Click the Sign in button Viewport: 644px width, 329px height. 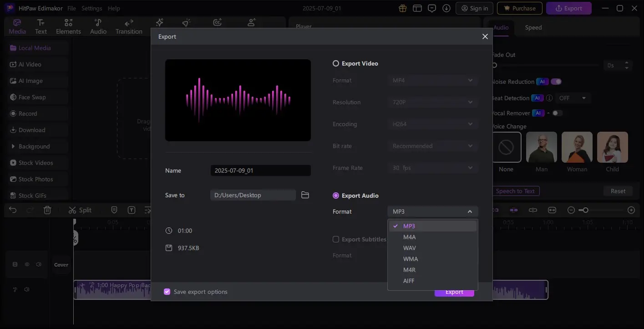(474, 8)
